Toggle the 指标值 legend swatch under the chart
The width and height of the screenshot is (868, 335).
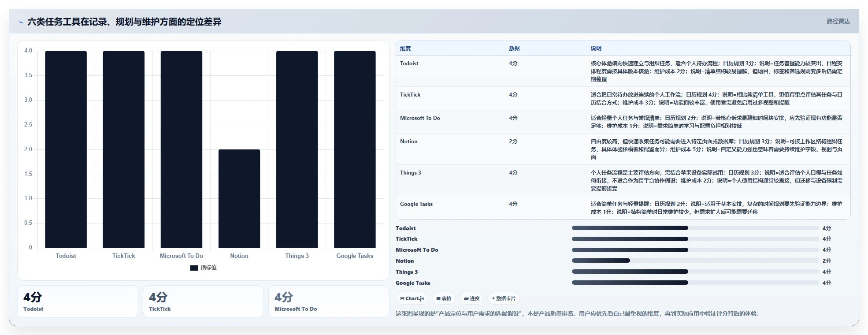pos(194,268)
